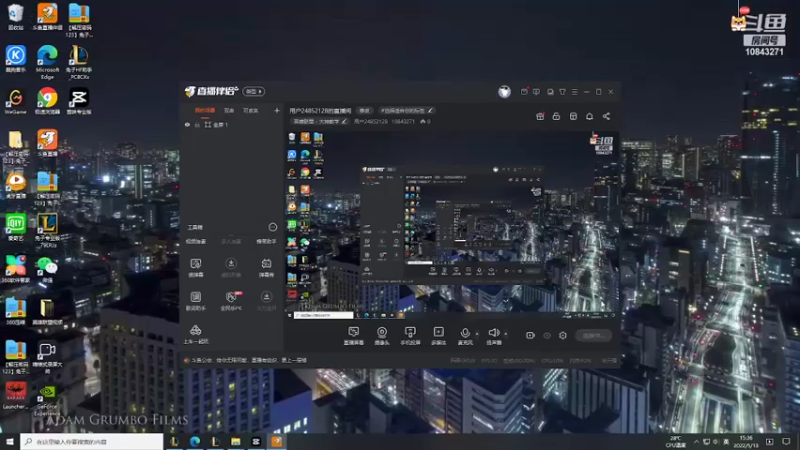Click the record video icon
Screen dimensions: 800x450
click(x=530, y=335)
